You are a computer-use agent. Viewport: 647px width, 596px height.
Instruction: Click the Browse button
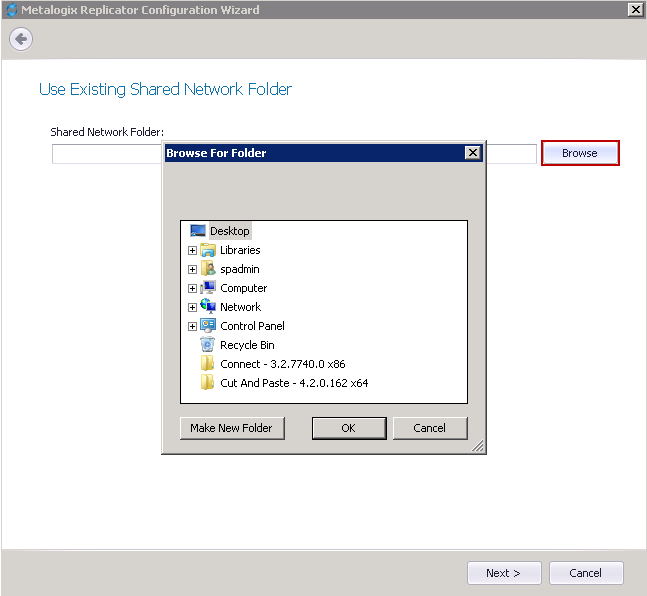pyautogui.click(x=580, y=153)
